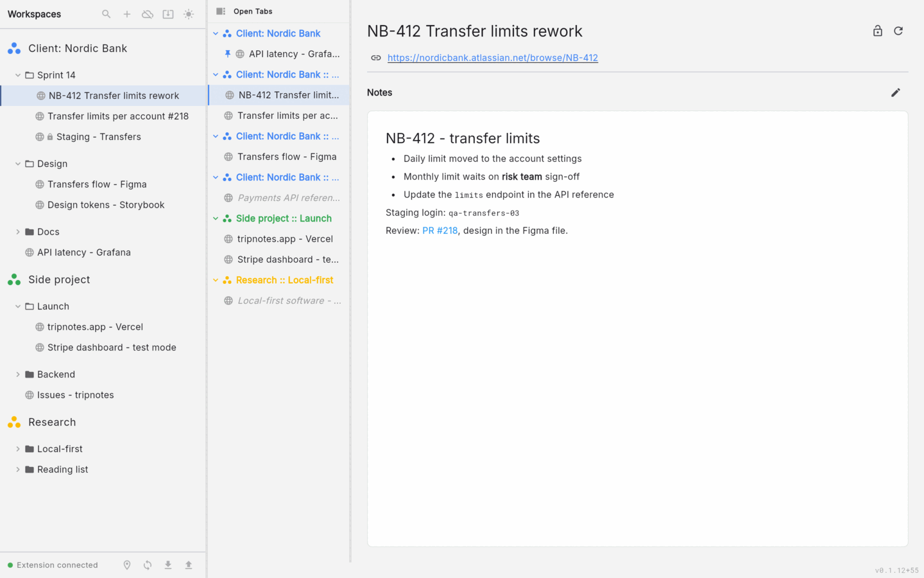Click the import box icon beside the cloud
The width and height of the screenshot is (924, 578).
168,14
